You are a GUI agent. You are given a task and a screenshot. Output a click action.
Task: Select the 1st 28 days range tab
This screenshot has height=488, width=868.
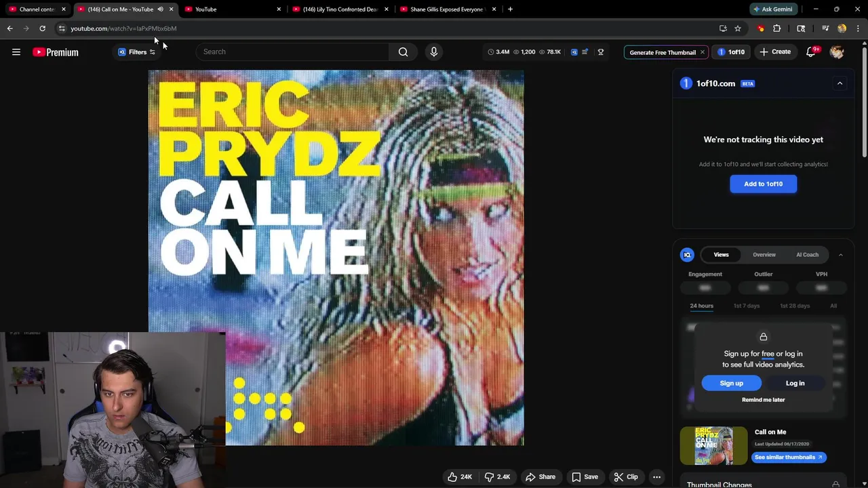pos(795,306)
